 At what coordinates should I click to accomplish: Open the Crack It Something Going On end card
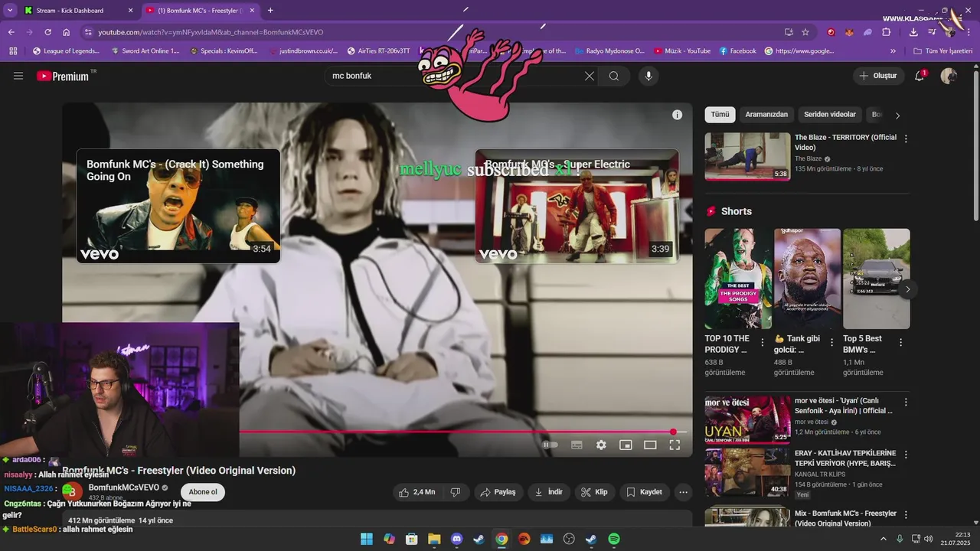click(178, 206)
